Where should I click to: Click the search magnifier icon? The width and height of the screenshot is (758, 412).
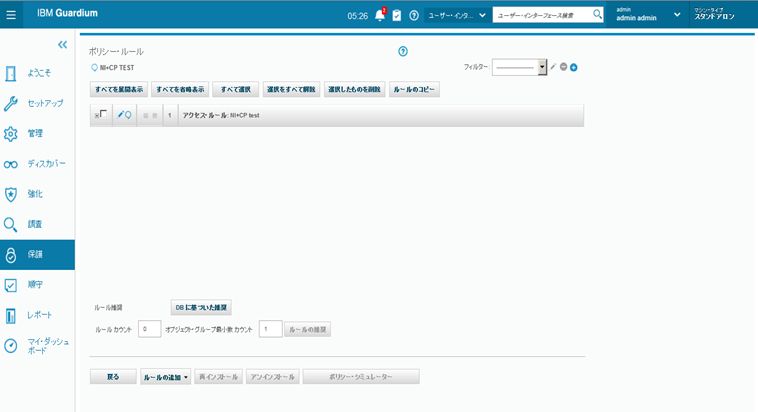click(x=598, y=15)
